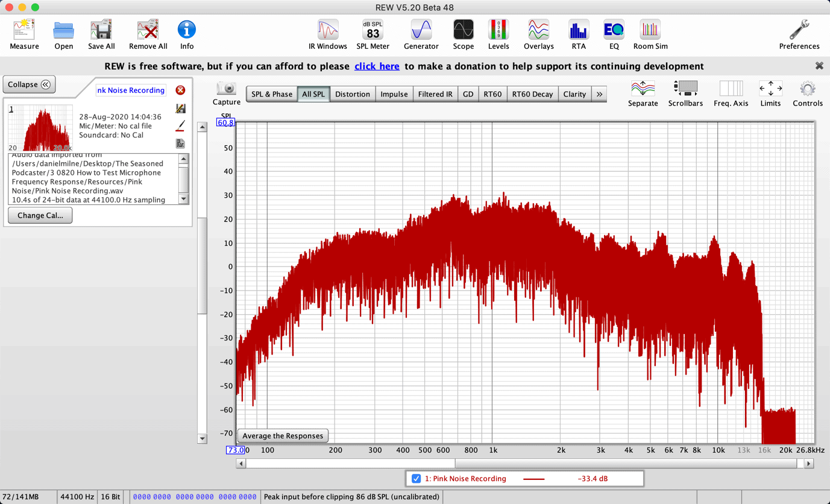
Task: Switch to the Distortion tab
Action: coord(353,94)
